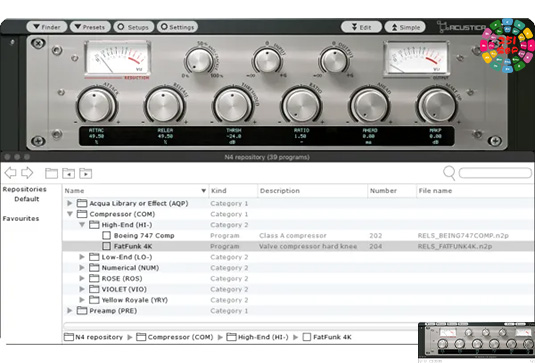Image resolution: width=535 pixels, height=363 pixels.
Task: Click the plain folder toolbar icon
Action: pyautogui.click(x=51, y=173)
